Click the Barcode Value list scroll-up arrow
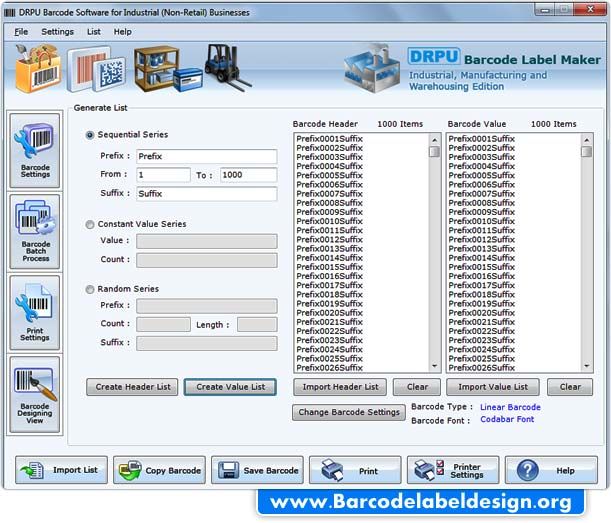Image resolution: width=611 pixels, height=523 pixels. coord(586,140)
